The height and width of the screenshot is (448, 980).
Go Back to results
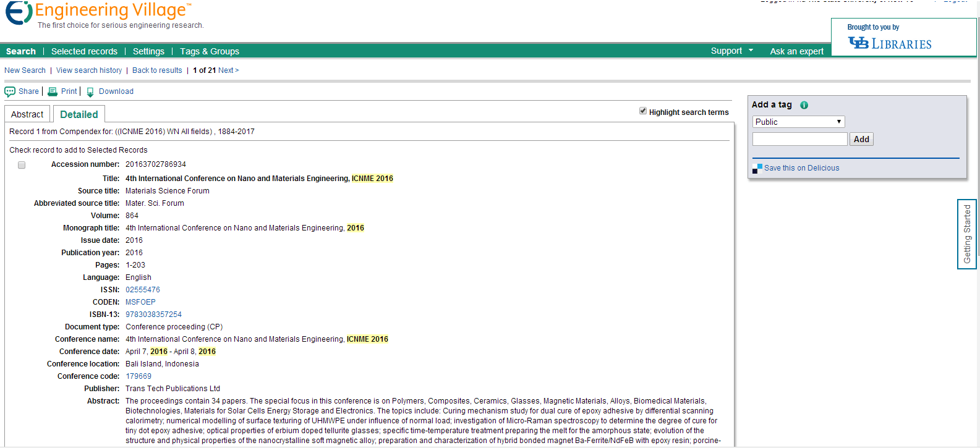(x=157, y=70)
